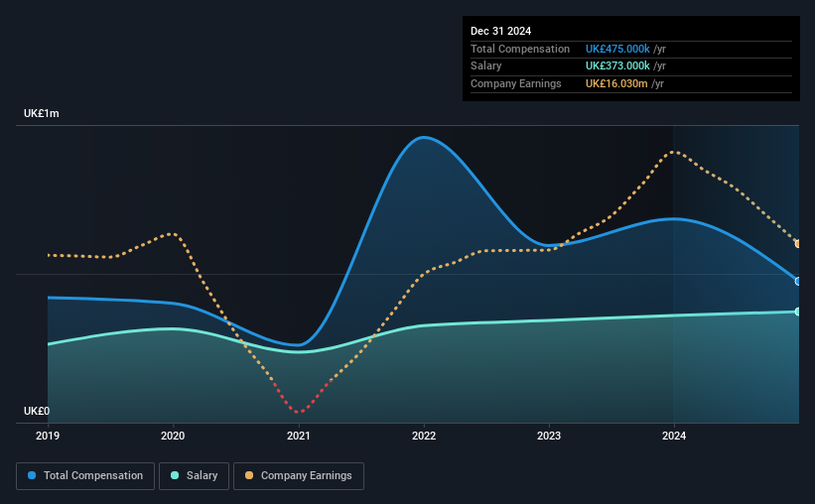Toggle the Company Earnings legend button
This screenshot has width=815, height=504.
pyautogui.click(x=299, y=476)
